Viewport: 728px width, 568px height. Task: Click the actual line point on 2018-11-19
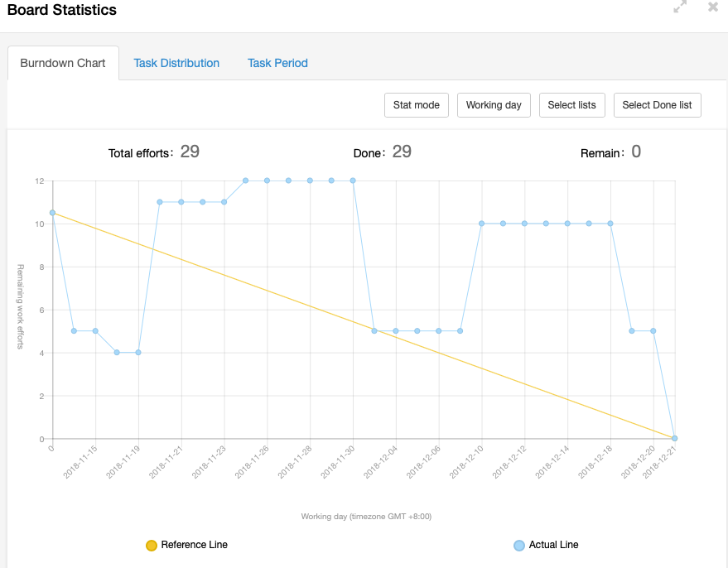coord(138,352)
